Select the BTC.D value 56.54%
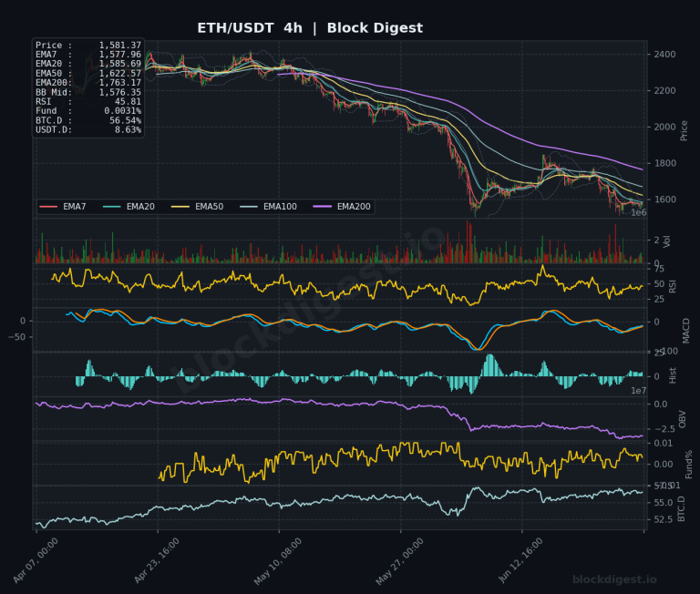700x594 pixels. coord(126,120)
